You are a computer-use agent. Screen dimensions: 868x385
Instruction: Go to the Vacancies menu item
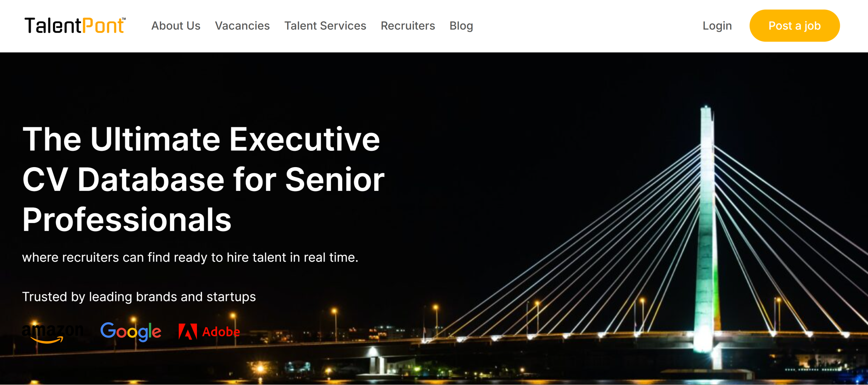(x=242, y=26)
